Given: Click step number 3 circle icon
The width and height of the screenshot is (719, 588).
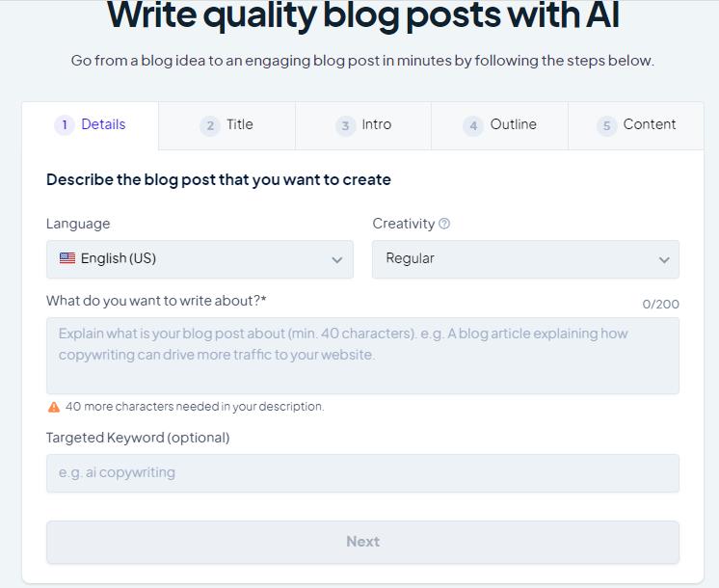Looking at the screenshot, I should pyautogui.click(x=345, y=125).
